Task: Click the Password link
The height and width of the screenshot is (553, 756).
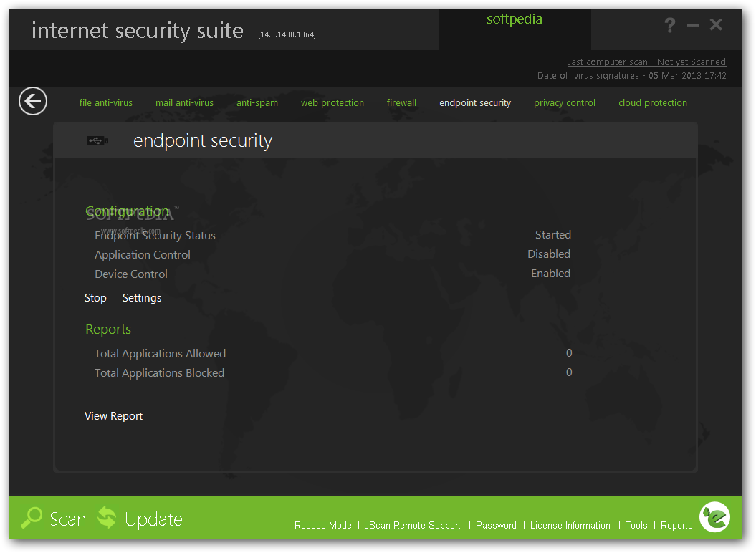Action: [x=496, y=526]
